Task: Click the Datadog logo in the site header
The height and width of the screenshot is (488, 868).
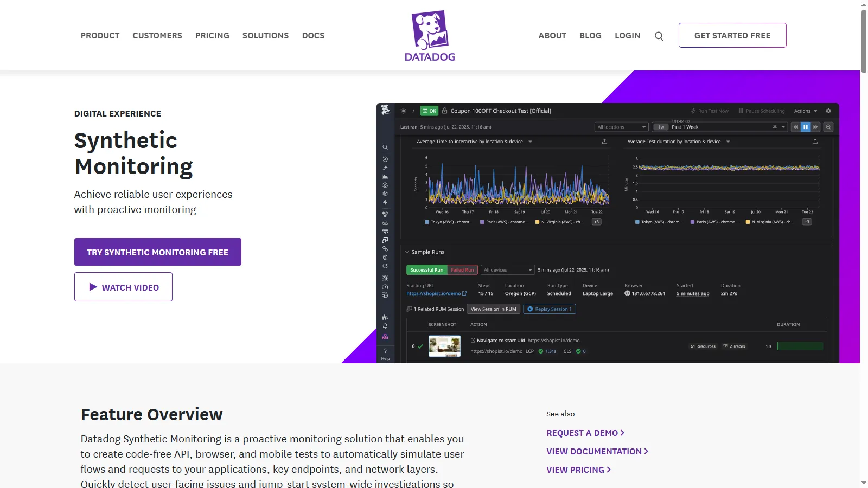Action: [x=430, y=36]
